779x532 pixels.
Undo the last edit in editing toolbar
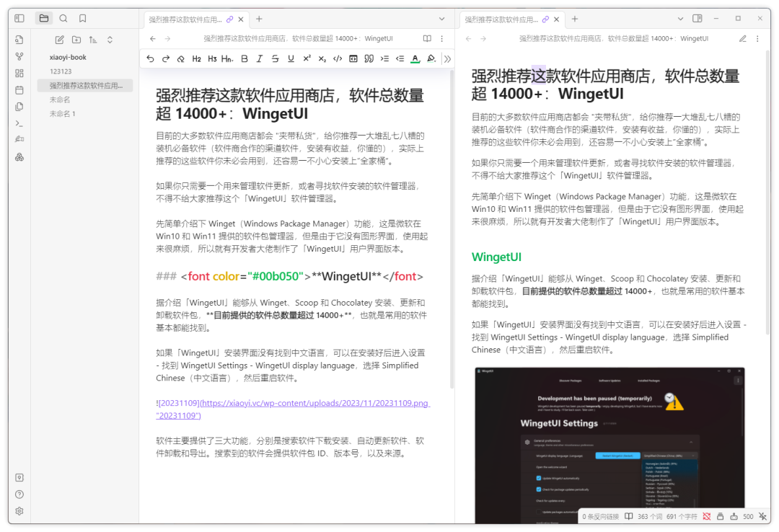[150, 58]
